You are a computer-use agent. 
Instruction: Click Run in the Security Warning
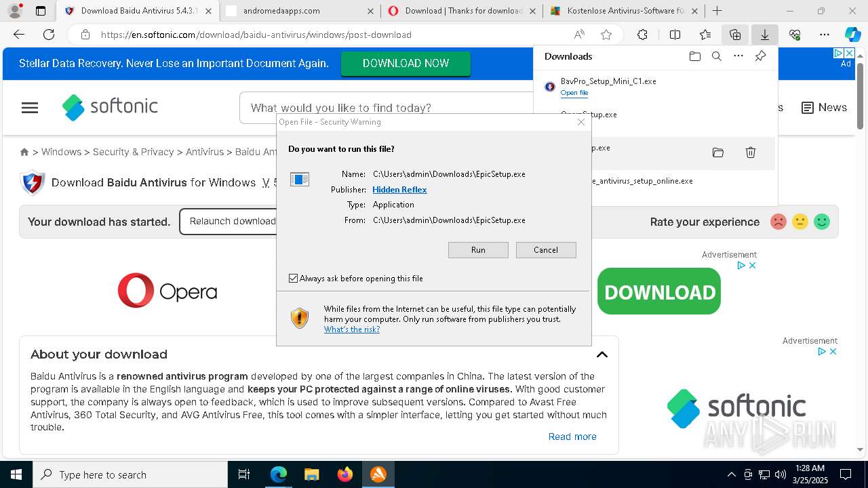478,250
